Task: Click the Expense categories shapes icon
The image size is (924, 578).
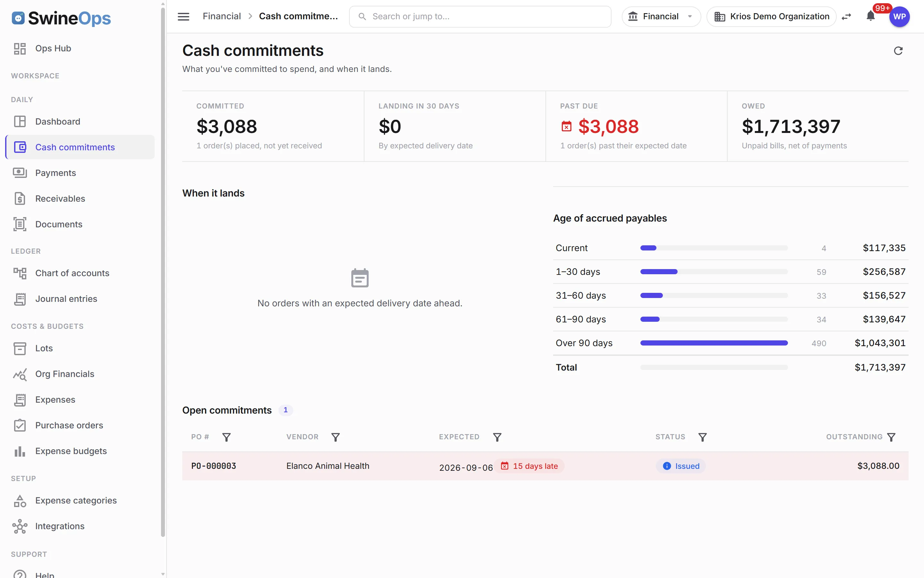Action: (x=20, y=501)
